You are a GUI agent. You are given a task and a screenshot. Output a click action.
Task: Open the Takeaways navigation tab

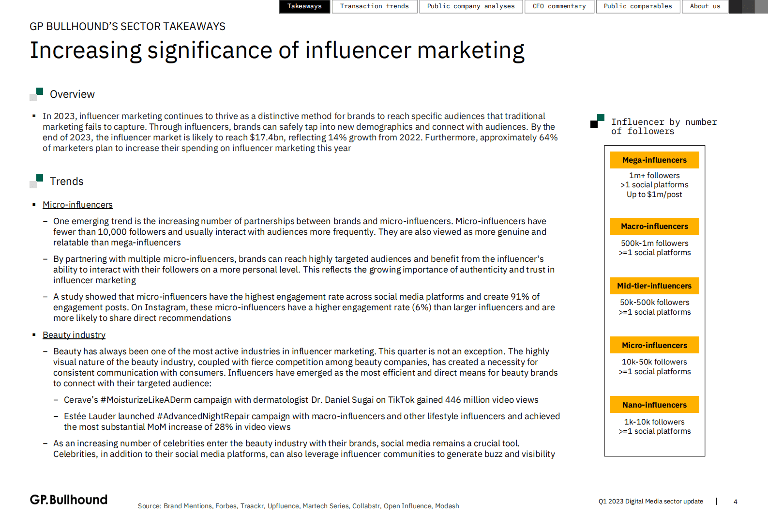(x=304, y=6)
